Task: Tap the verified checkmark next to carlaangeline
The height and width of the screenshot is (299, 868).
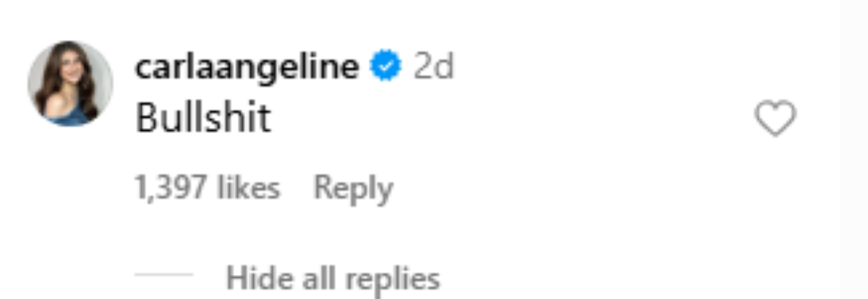Action: [386, 68]
